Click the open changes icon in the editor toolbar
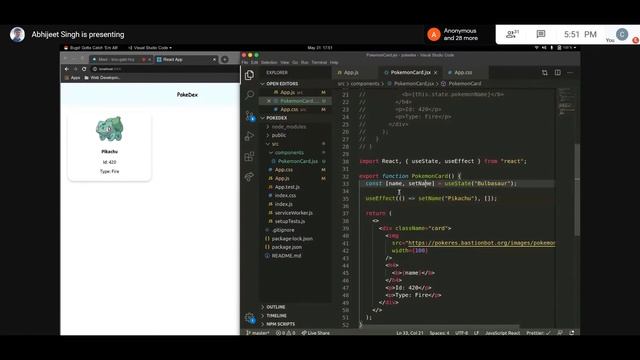This screenshot has height=360, width=640. pos(544,73)
